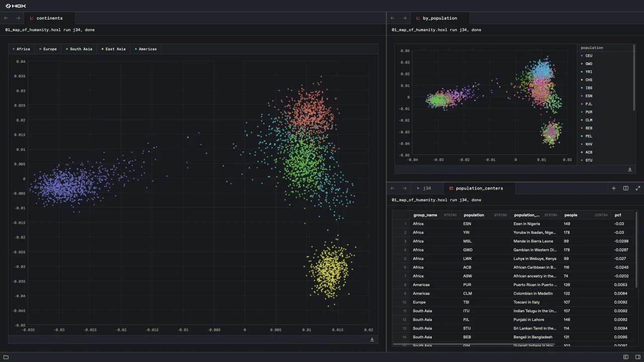Image resolution: width=644 pixels, height=362 pixels.
Task: Toggle the right sidebar layout icon
Action: coord(637,357)
